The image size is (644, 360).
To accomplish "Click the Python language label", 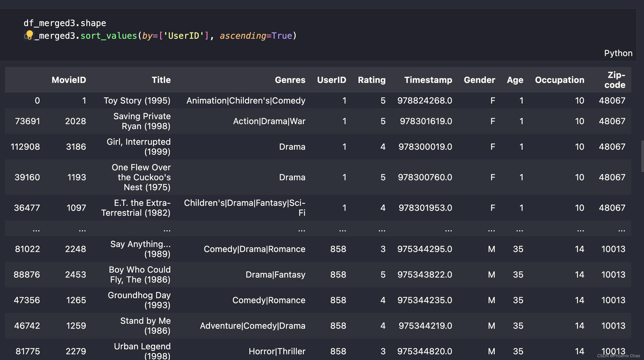I will [x=618, y=53].
